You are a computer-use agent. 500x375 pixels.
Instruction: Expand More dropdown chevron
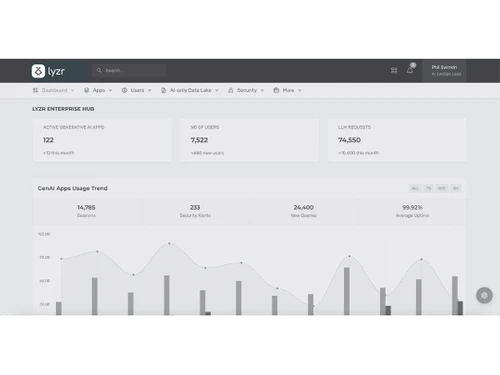click(x=300, y=90)
